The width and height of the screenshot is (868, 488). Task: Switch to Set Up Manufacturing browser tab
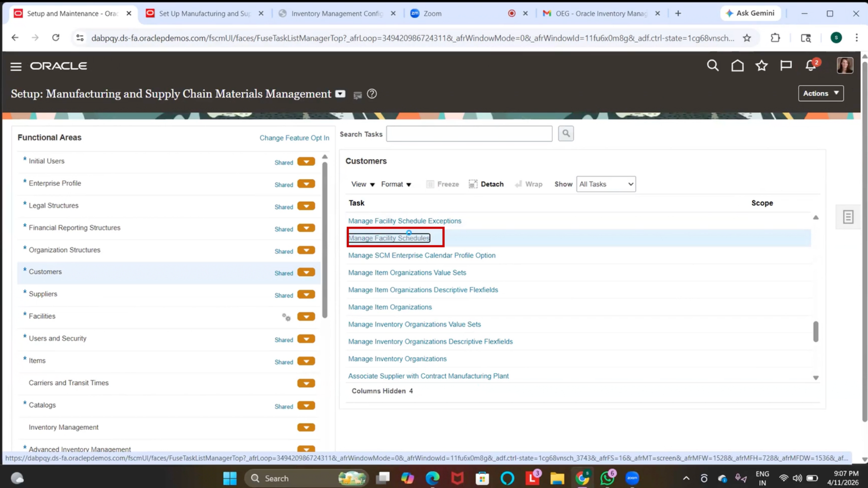coord(205,14)
